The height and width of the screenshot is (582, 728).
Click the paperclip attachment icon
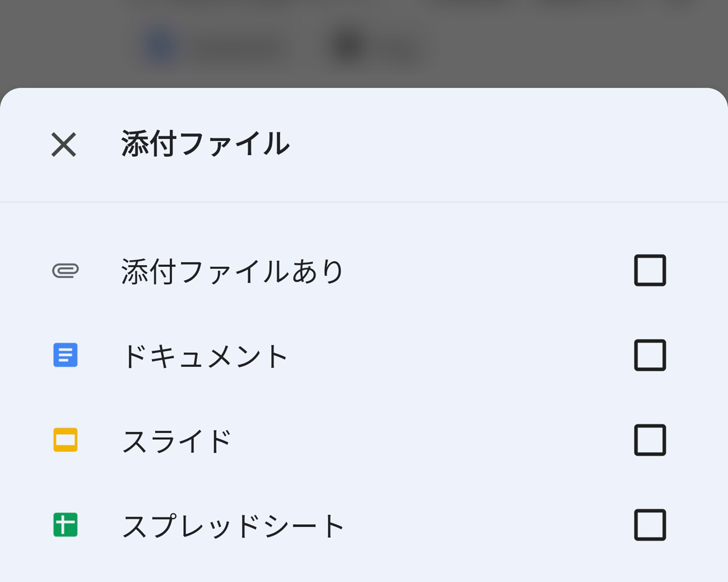click(x=65, y=271)
